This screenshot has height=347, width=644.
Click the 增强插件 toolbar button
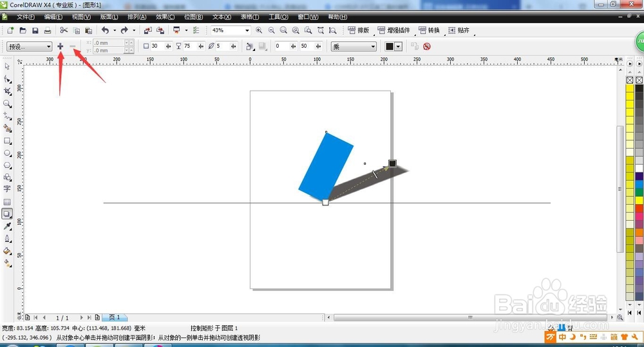[x=393, y=30]
